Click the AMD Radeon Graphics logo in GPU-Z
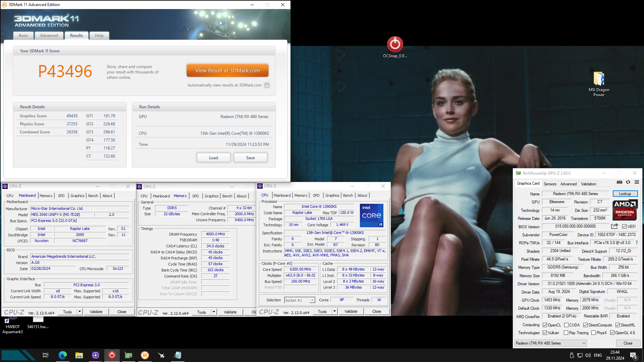This screenshot has width=644, height=362. pyautogui.click(x=625, y=210)
